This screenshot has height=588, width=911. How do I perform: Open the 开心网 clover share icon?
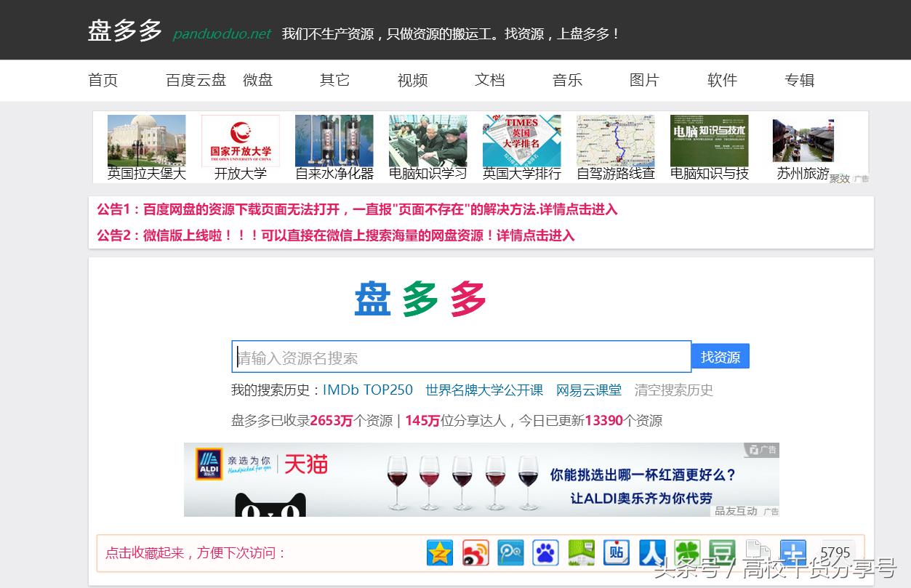click(x=687, y=552)
